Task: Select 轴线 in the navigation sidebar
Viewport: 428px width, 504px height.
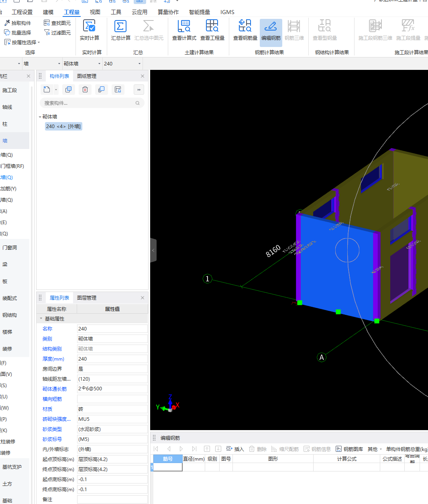Action: 7,107
